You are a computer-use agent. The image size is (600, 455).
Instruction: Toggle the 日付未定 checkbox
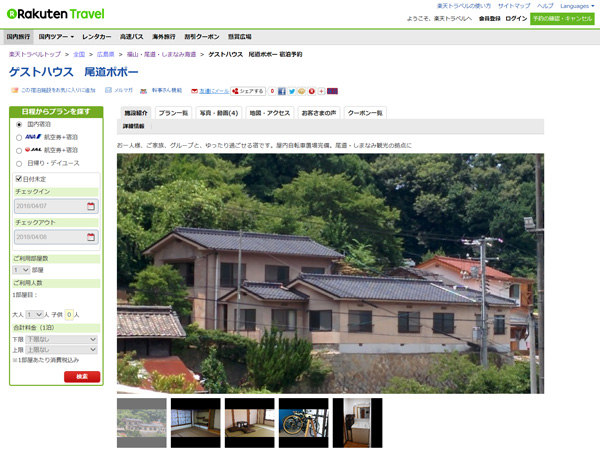pos(19,178)
